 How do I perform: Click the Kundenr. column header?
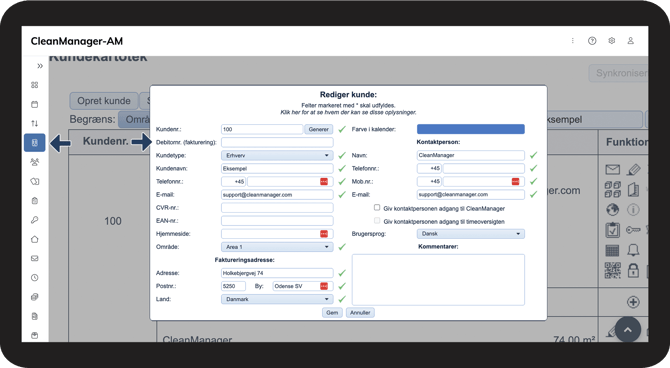(x=106, y=141)
